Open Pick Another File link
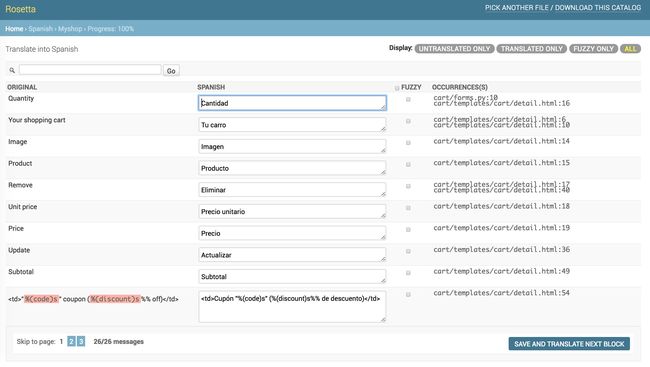 (517, 8)
